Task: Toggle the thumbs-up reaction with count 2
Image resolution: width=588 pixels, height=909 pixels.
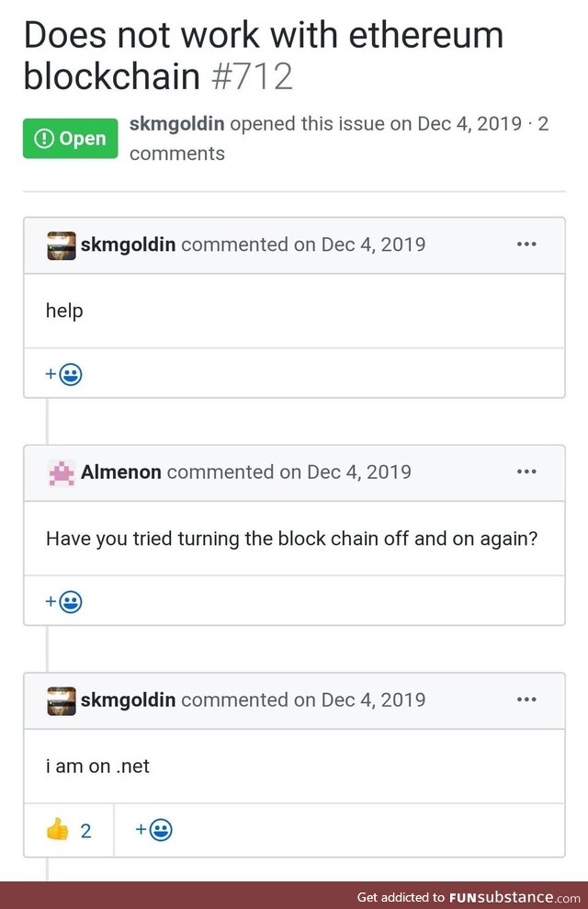Action: point(69,831)
